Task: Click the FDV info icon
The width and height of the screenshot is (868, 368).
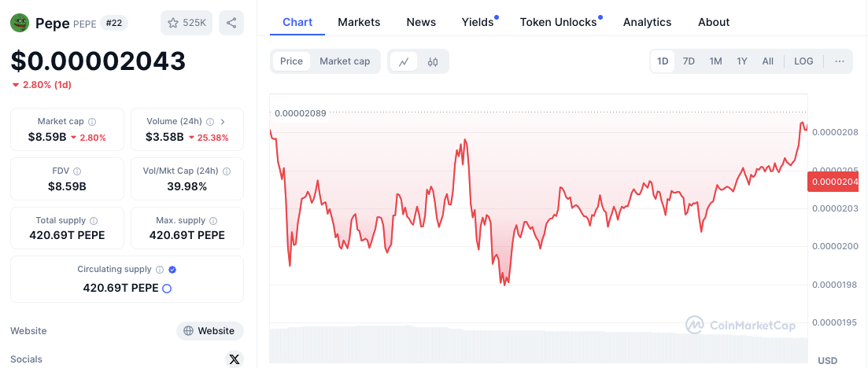Action: click(77, 171)
